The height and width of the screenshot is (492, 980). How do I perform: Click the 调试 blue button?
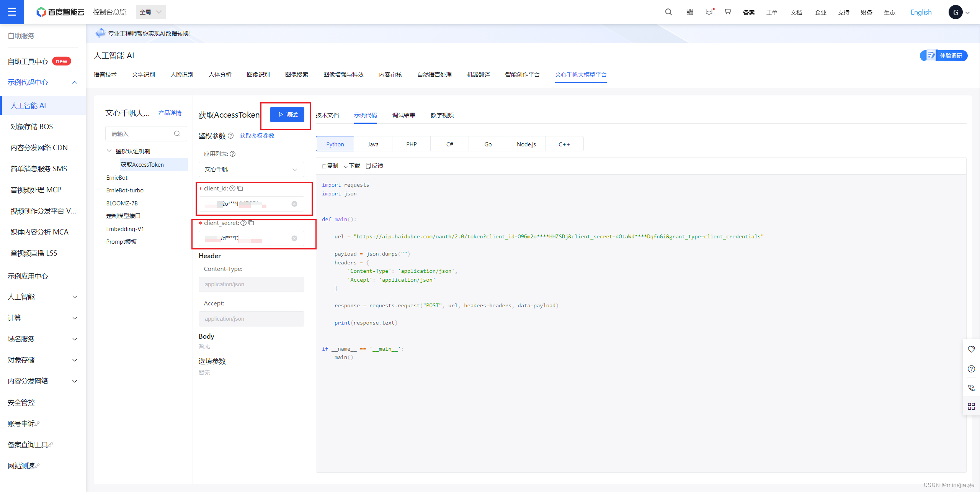(x=287, y=114)
